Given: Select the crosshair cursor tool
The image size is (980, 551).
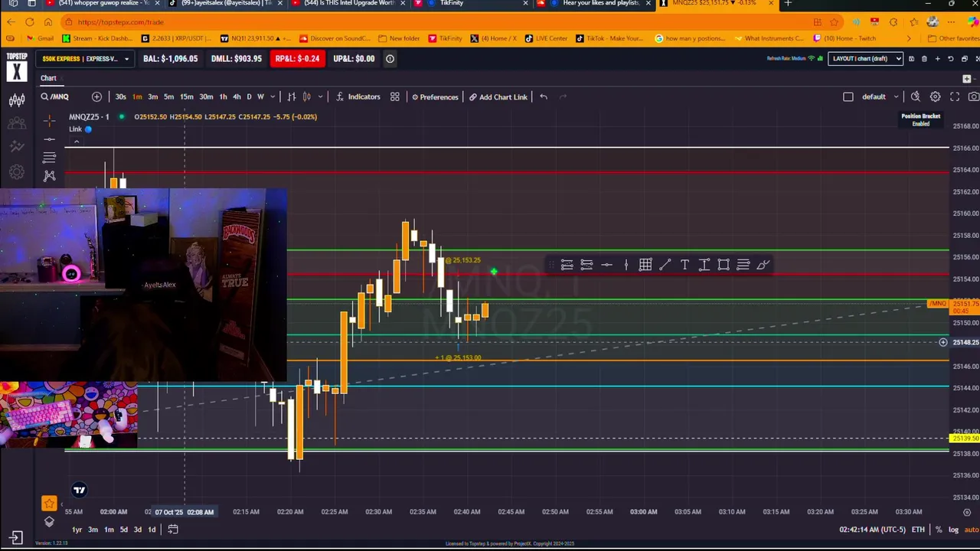Looking at the screenshot, I should (x=49, y=120).
